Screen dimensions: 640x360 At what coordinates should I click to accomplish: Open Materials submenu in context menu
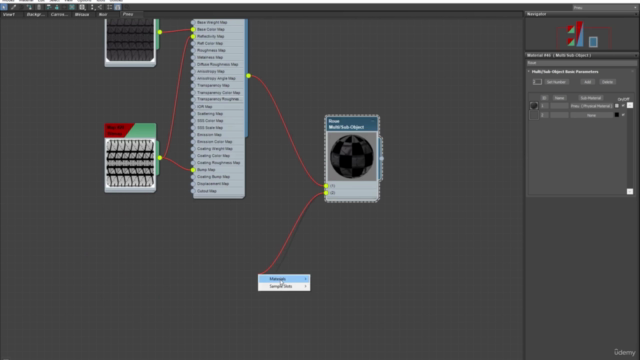284,279
